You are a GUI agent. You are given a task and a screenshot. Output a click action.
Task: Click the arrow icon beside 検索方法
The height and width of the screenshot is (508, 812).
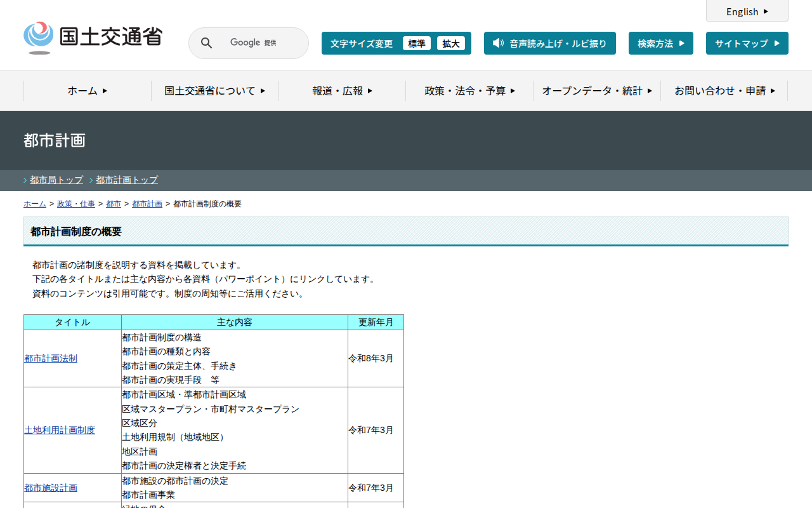pos(681,43)
